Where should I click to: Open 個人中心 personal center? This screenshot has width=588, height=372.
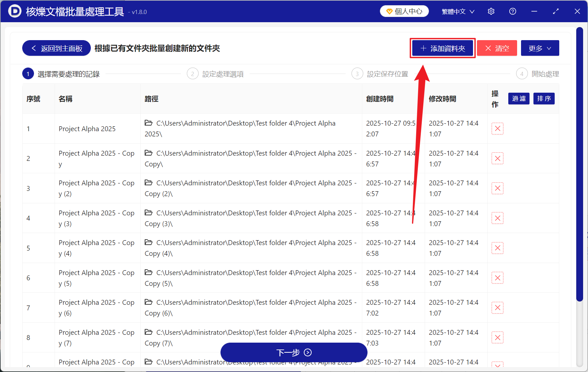point(404,11)
